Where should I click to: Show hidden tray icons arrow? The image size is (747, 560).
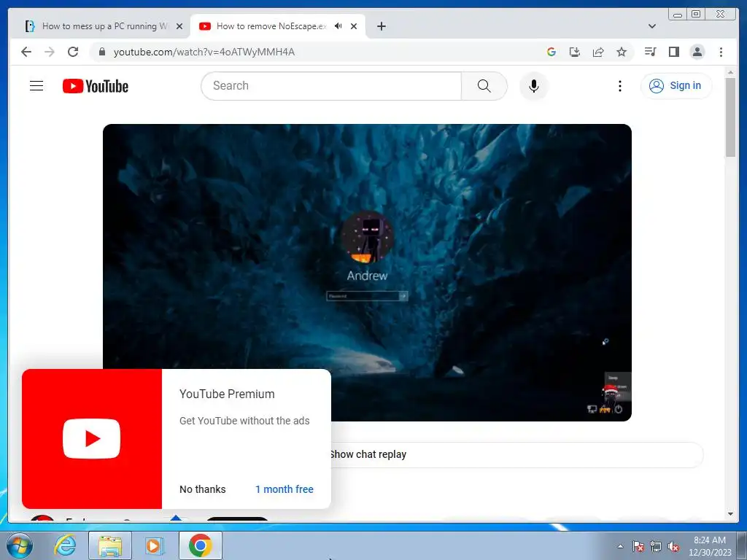[620, 546]
